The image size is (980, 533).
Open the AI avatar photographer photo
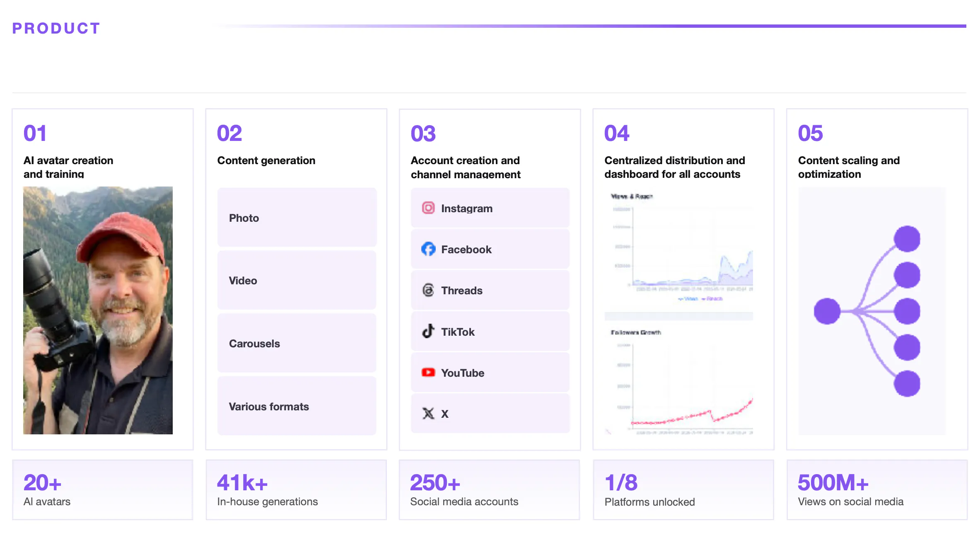98,310
